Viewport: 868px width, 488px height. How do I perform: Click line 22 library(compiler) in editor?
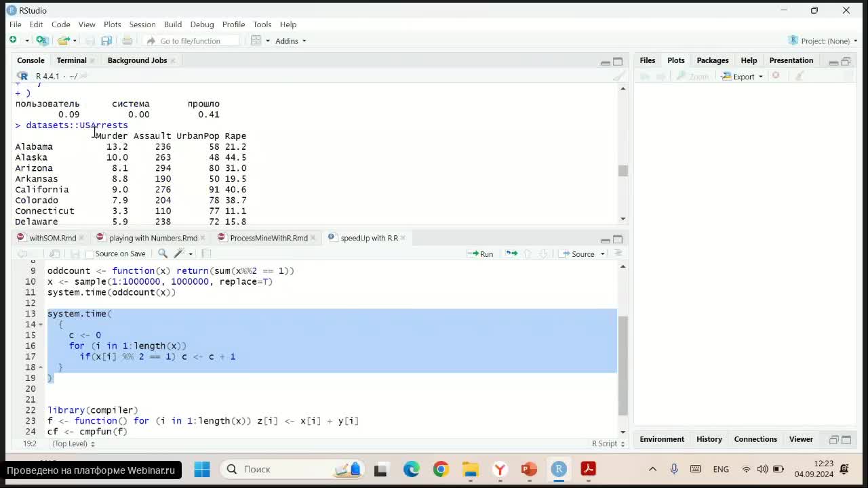point(92,410)
